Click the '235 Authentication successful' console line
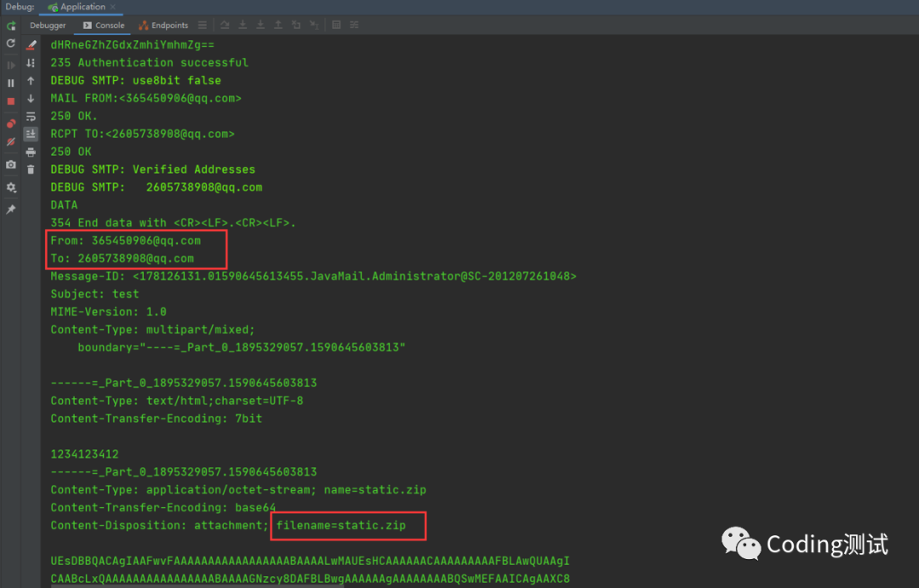The image size is (919, 588). click(150, 63)
